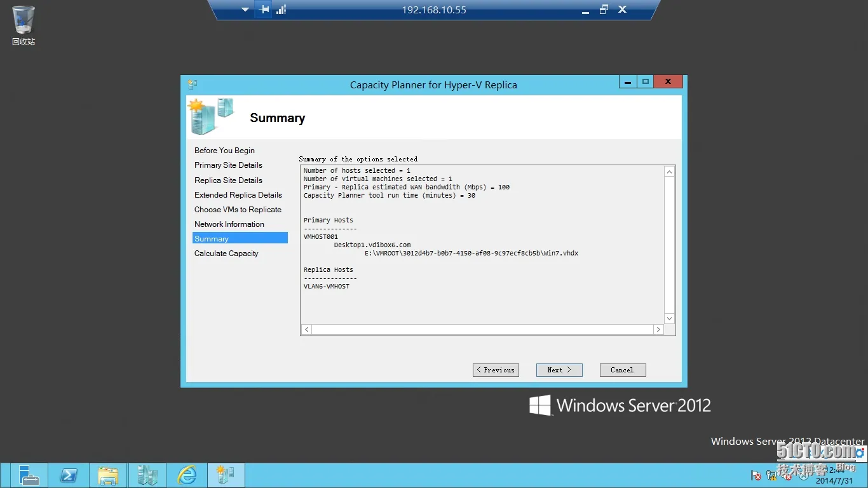Go to Calculate Capacity step
Image resolution: width=868 pixels, height=488 pixels.
(226, 254)
